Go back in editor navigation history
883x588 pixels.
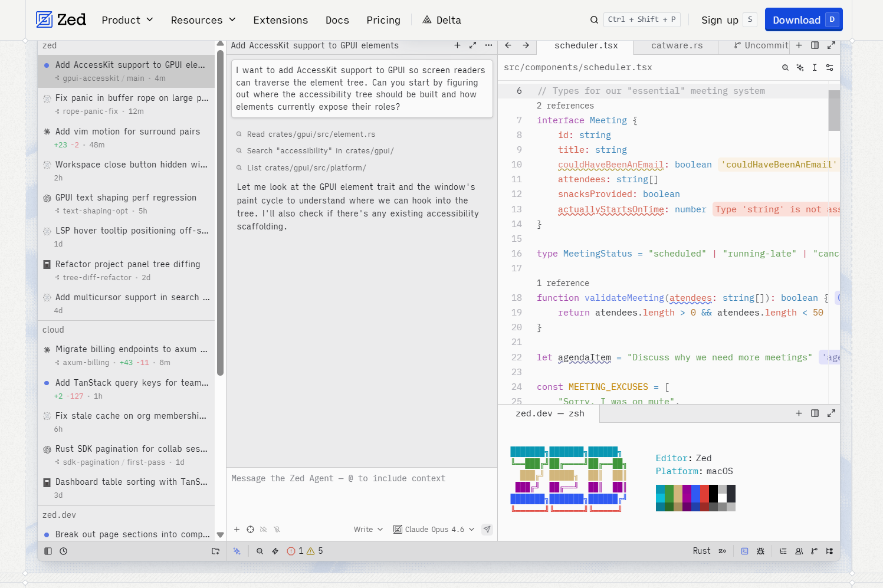click(508, 45)
